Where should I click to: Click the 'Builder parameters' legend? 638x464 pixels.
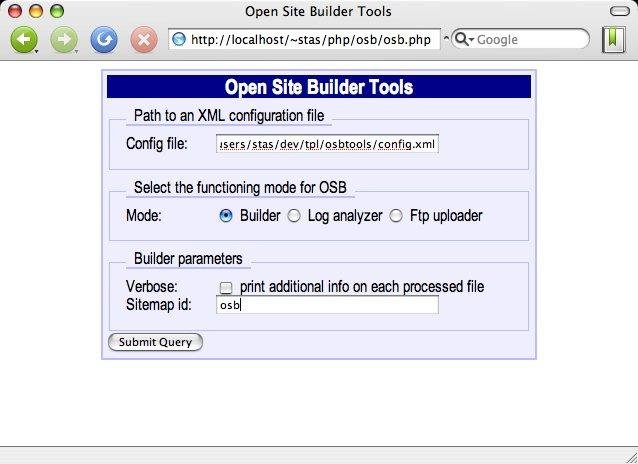point(188,259)
